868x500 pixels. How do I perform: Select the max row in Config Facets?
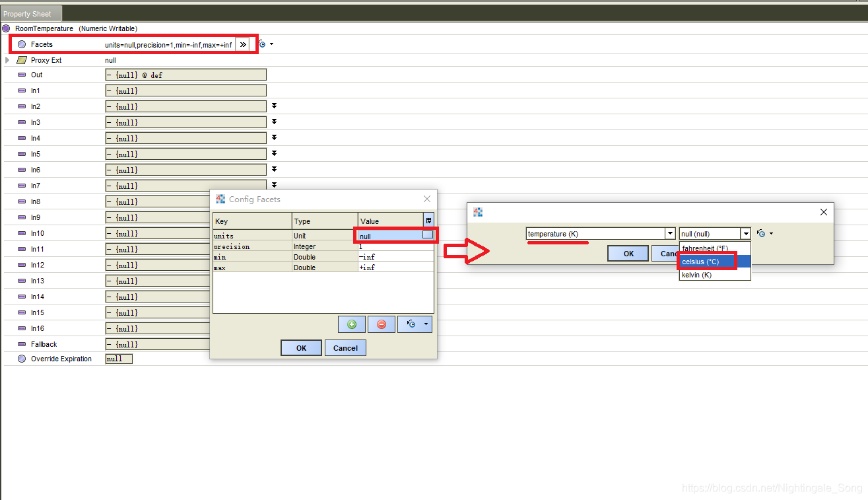tap(323, 268)
